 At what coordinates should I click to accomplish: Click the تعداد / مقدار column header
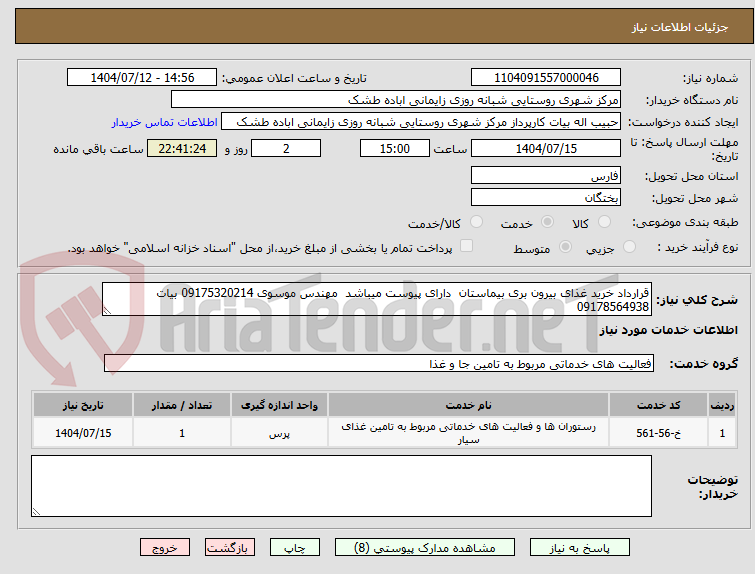(182, 405)
